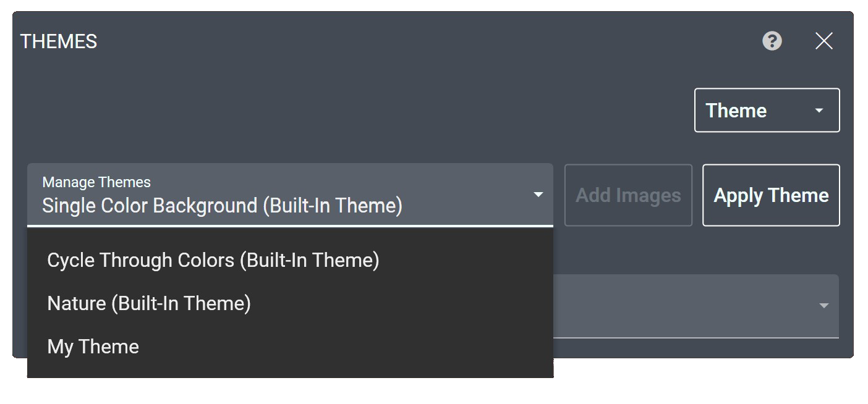Choose the Nature built-in theme
The width and height of the screenshot is (868, 404).
click(148, 303)
